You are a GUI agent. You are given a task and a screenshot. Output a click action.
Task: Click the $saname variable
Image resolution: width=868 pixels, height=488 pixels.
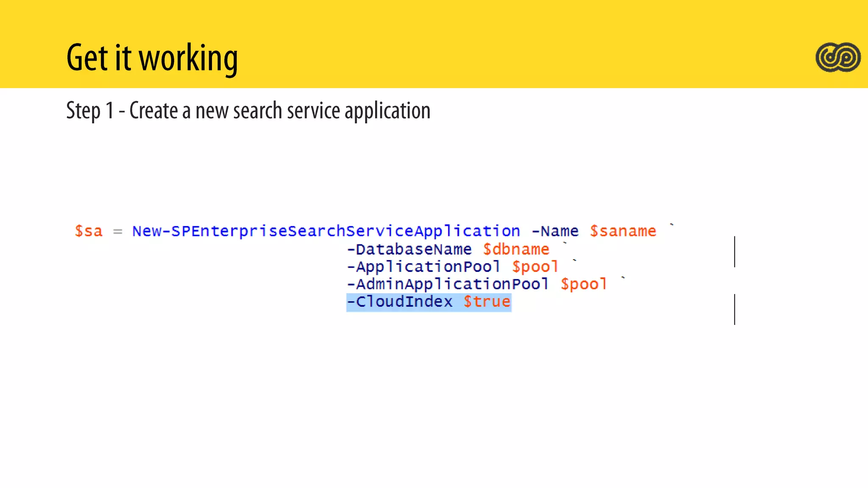tap(623, 231)
